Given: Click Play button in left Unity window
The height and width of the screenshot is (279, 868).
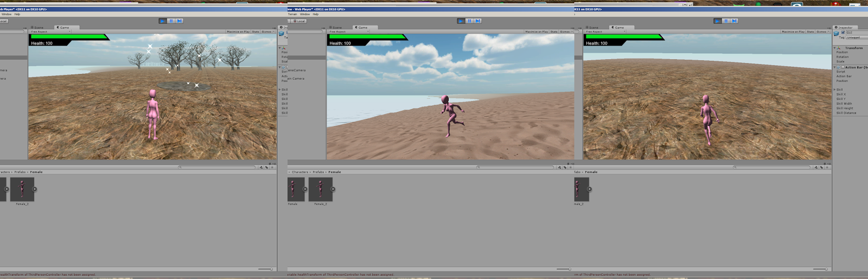Looking at the screenshot, I should [162, 21].
